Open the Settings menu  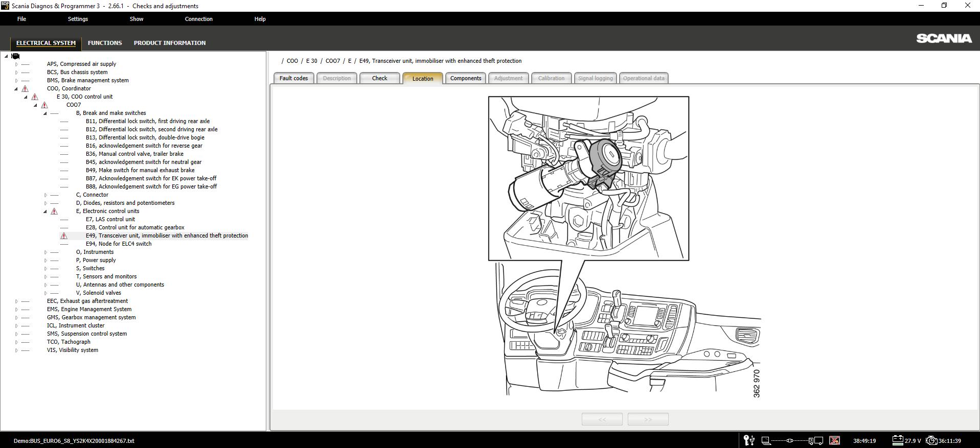pyautogui.click(x=78, y=19)
